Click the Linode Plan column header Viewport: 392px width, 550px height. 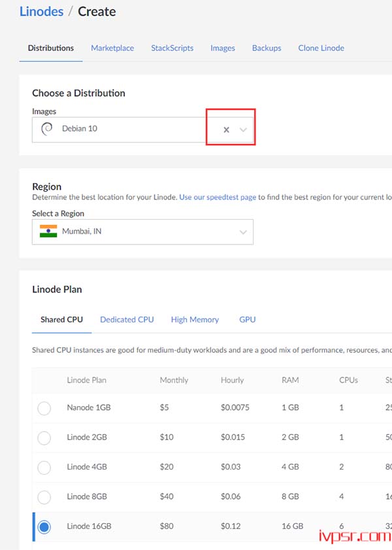[86, 380]
